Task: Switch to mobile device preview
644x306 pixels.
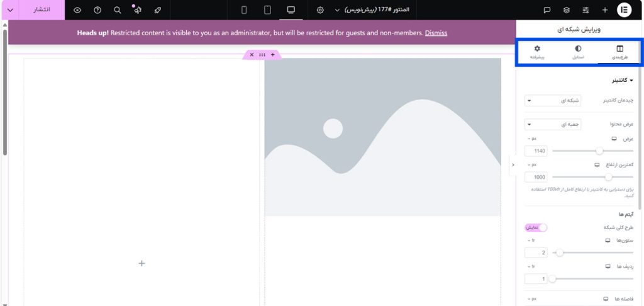Action: point(244,10)
